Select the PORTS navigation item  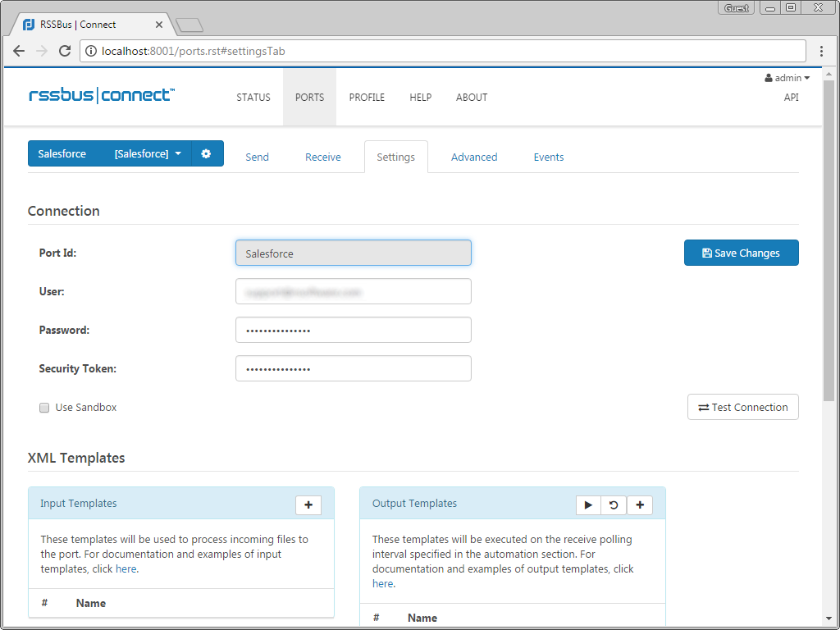309,98
